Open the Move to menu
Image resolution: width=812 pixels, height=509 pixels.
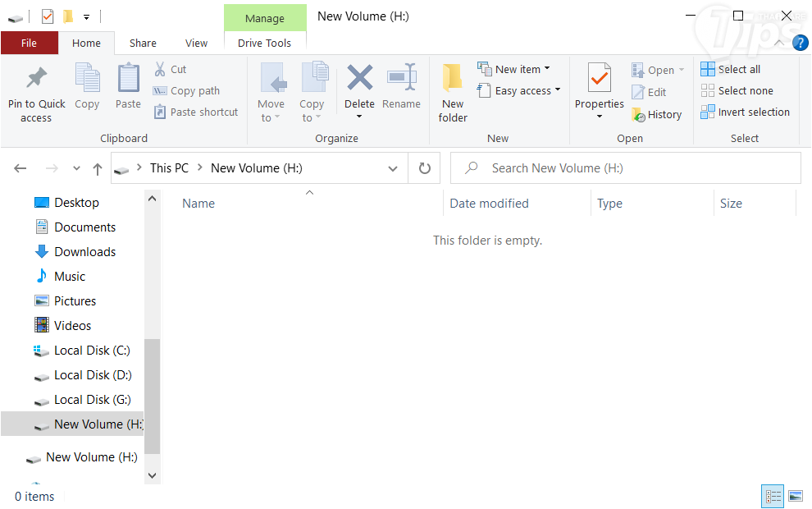271,92
